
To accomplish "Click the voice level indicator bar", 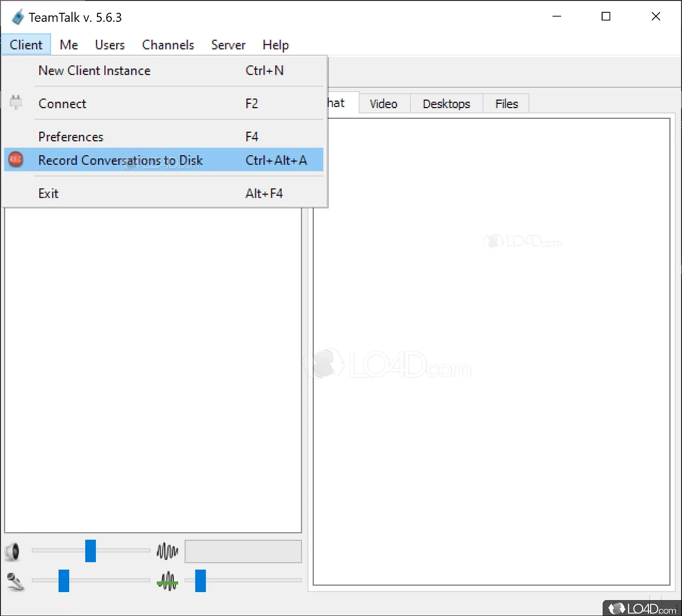I will (243, 552).
